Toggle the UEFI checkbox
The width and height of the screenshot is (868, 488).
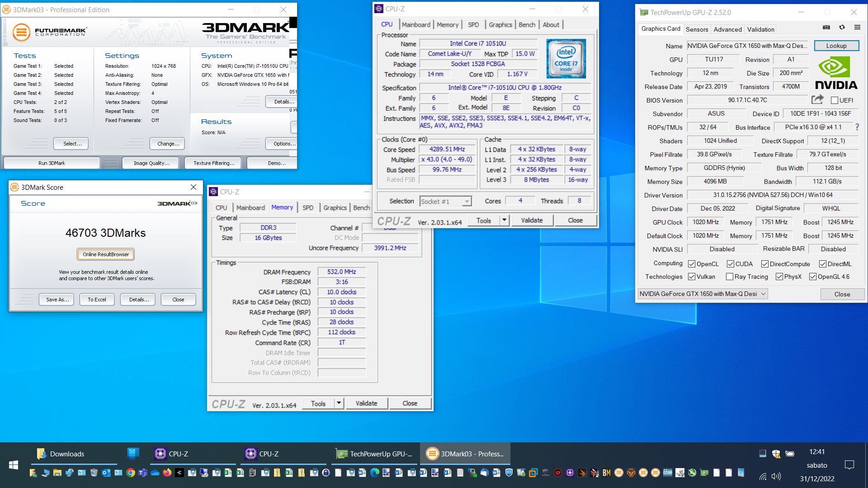(x=835, y=100)
